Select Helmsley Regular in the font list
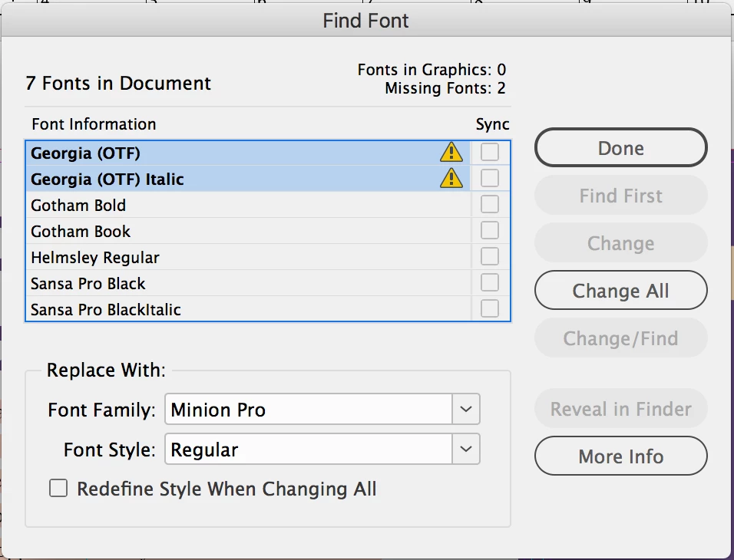734x560 pixels. (248, 257)
